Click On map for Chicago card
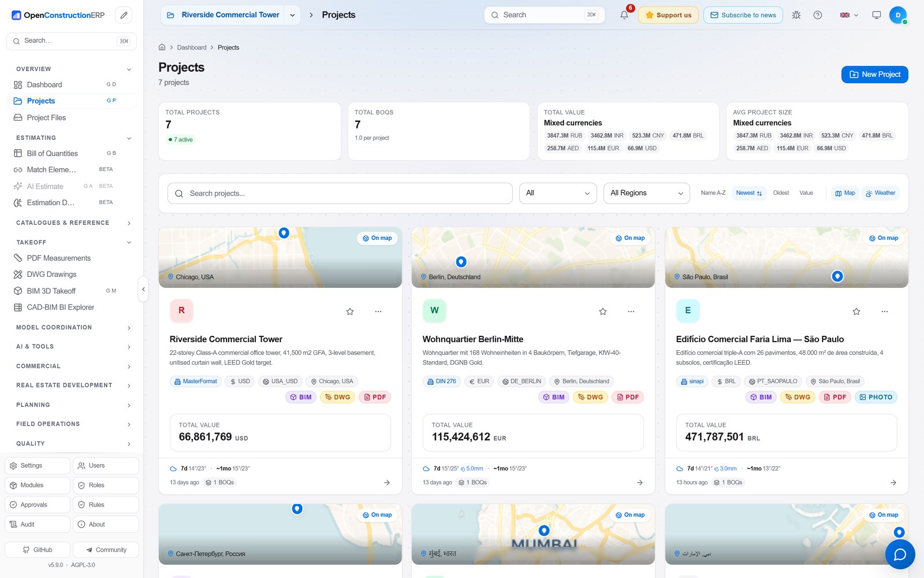Image resolution: width=924 pixels, height=578 pixels. [377, 238]
